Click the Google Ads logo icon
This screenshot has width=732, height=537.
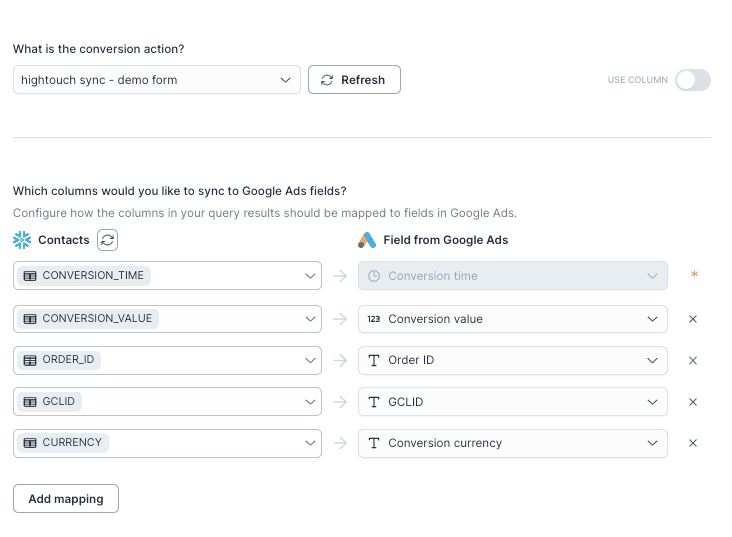pyautogui.click(x=367, y=240)
